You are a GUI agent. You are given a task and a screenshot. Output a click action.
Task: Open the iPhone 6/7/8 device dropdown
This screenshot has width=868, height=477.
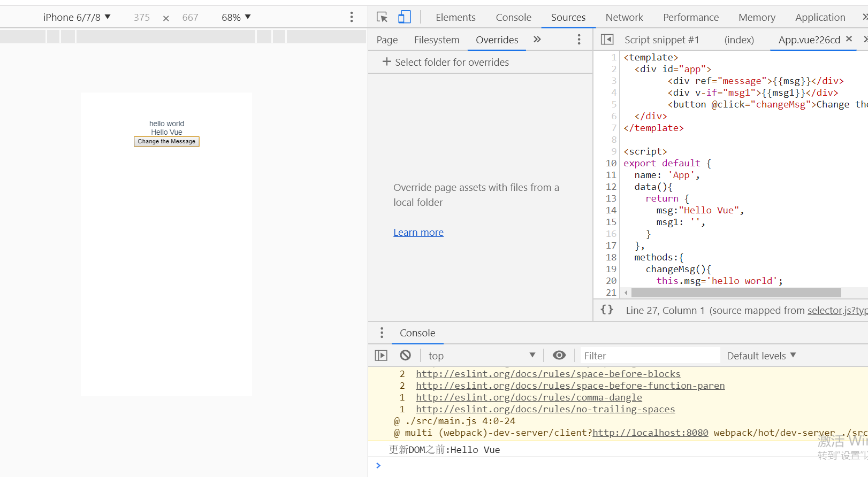tap(77, 17)
